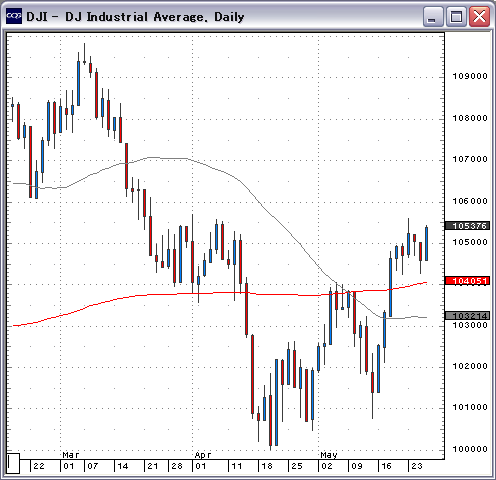The height and width of the screenshot is (480, 496).
Task: Click the DJI chart title text
Action: (135, 17)
